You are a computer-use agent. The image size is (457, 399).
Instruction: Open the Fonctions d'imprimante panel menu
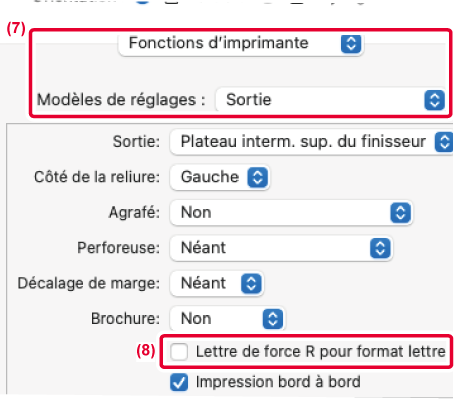240,44
